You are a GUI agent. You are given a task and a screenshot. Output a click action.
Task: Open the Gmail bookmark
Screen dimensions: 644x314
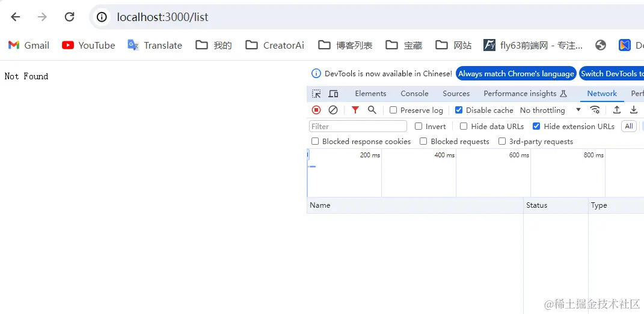coord(29,45)
